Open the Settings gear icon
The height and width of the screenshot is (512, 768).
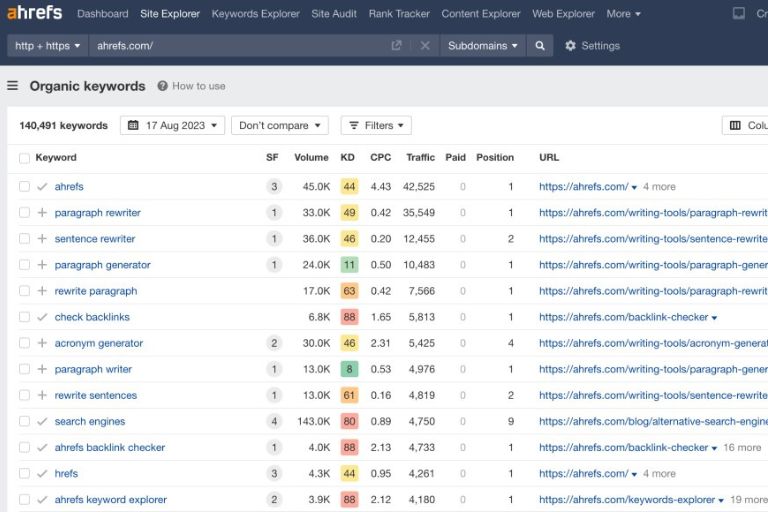(570, 46)
